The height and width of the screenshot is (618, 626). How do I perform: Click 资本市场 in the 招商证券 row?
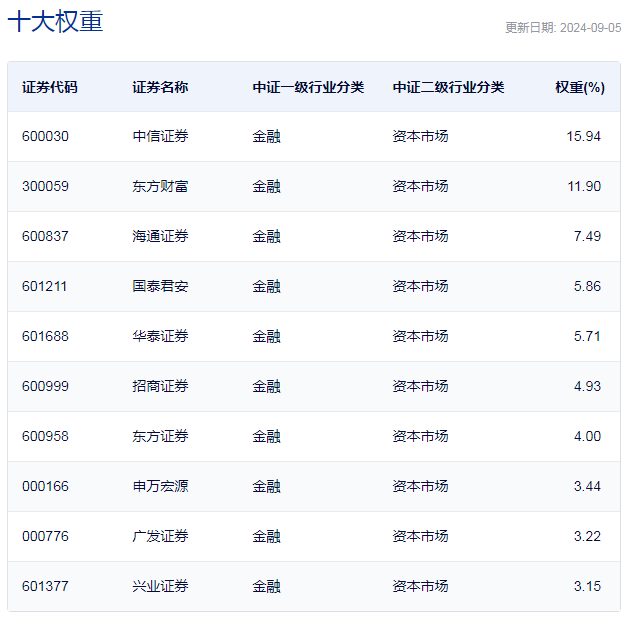(420, 386)
